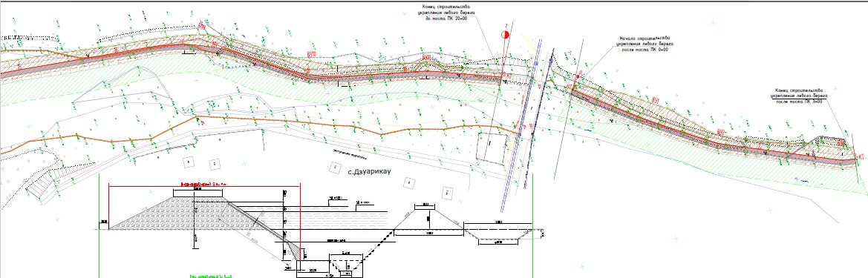The width and height of the screenshot is (868, 278).
Task: Click the trench profile at far right
Action: coord(498,234)
